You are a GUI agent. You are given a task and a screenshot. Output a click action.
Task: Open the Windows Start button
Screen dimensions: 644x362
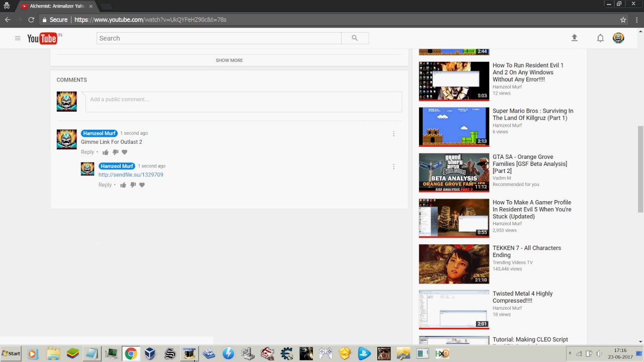pyautogui.click(x=11, y=353)
